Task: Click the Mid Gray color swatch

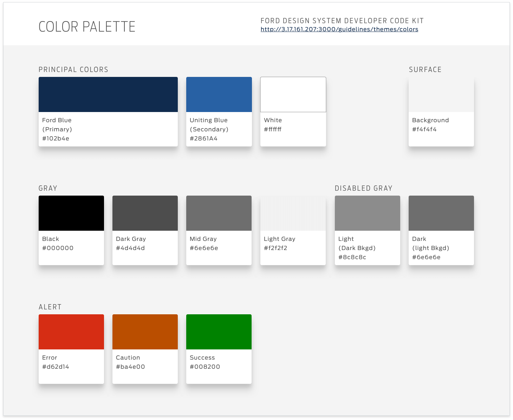Action: pyautogui.click(x=219, y=213)
